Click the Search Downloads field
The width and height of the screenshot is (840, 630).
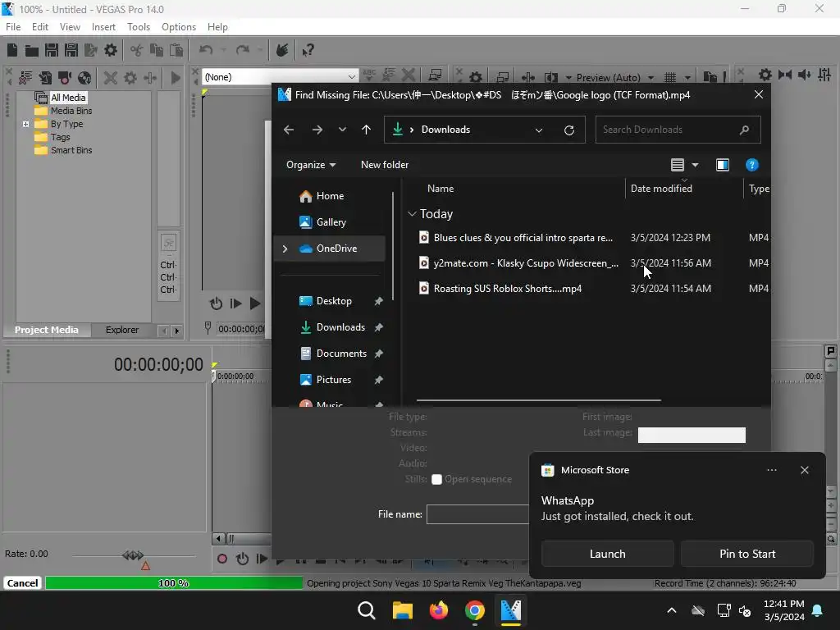[x=678, y=130]
